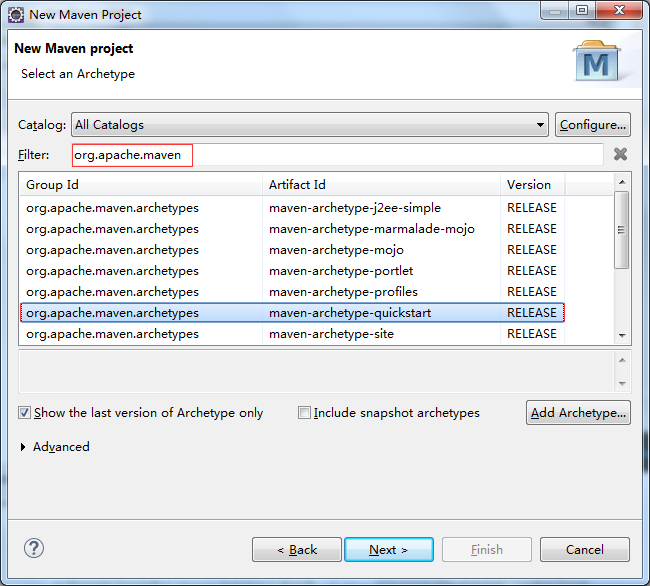Proceed with the Next > button
The height and width of the screenshot is (586, 650).
coord(389,550)
